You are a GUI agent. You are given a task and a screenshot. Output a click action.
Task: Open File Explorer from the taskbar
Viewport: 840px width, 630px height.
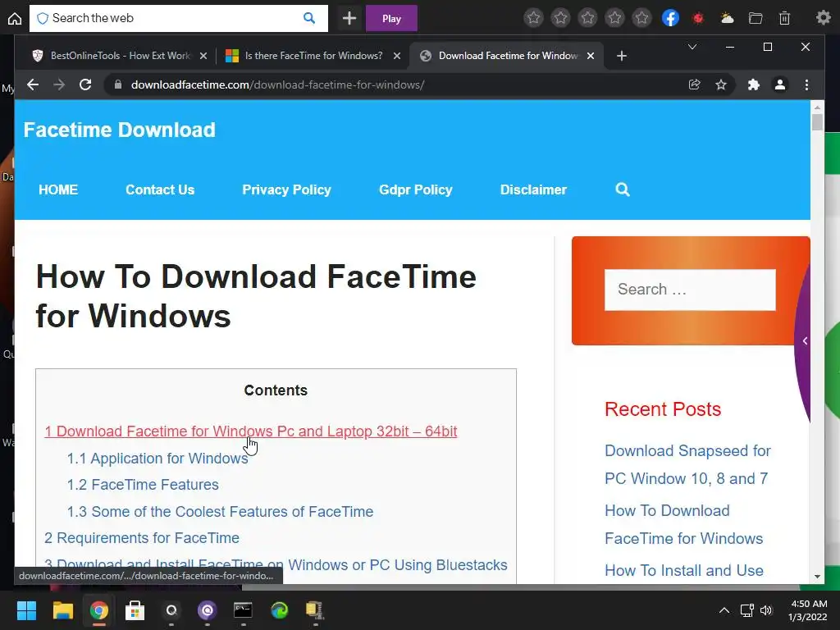coord(62,610)
